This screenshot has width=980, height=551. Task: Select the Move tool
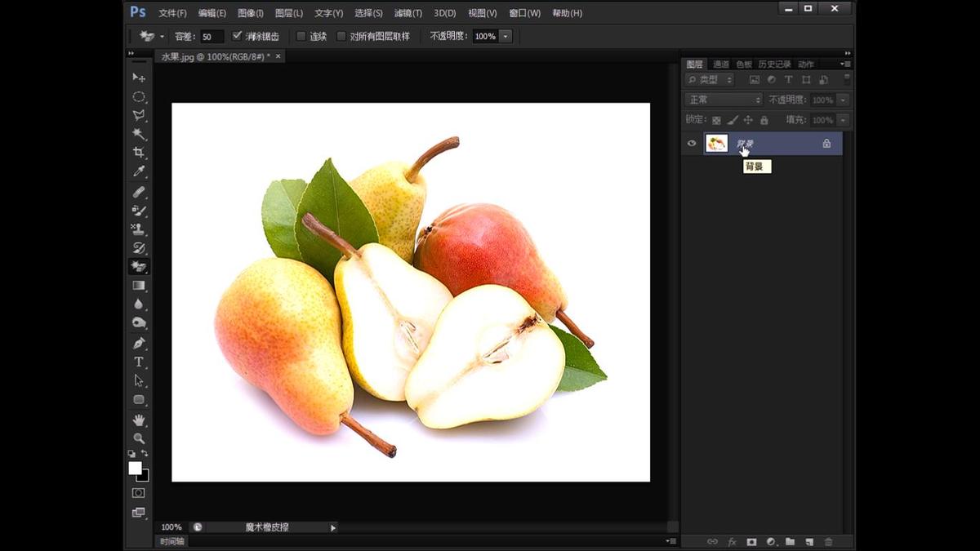point(139,78)
